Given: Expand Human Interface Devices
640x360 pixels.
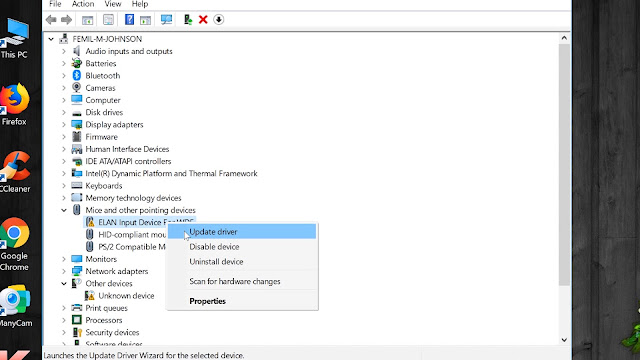Looking at the screenshot, I should (x=64, y=149).
